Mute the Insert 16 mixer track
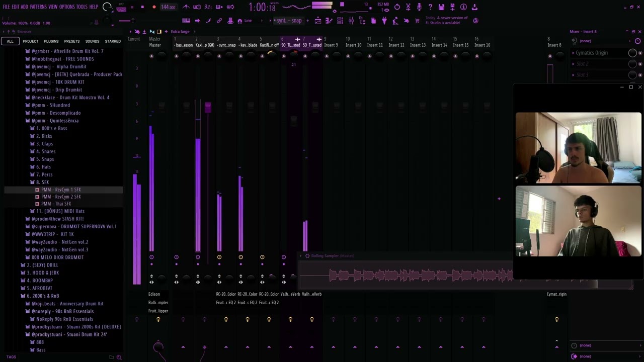 tap(476, 56)
